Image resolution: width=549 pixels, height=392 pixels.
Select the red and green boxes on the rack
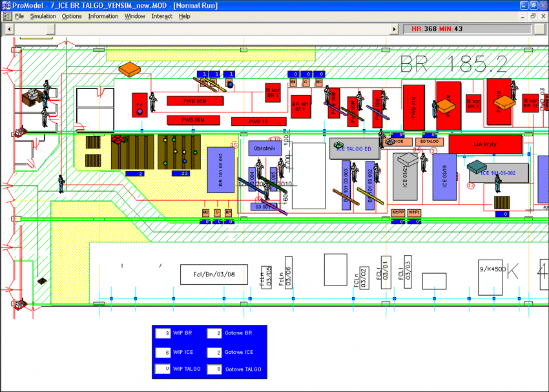[119, 139]
